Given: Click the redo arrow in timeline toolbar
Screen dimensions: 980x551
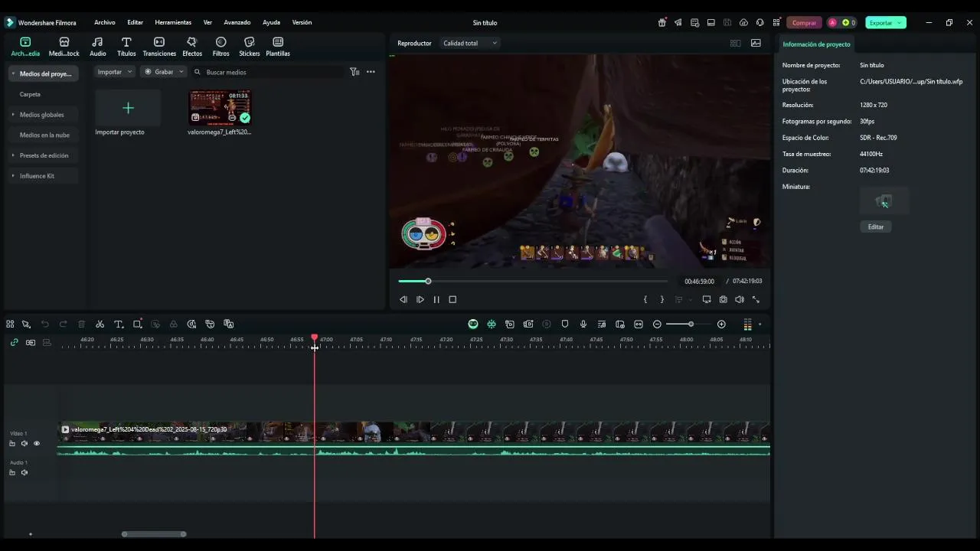Looking at the screenshot, I should coord(64,324).
